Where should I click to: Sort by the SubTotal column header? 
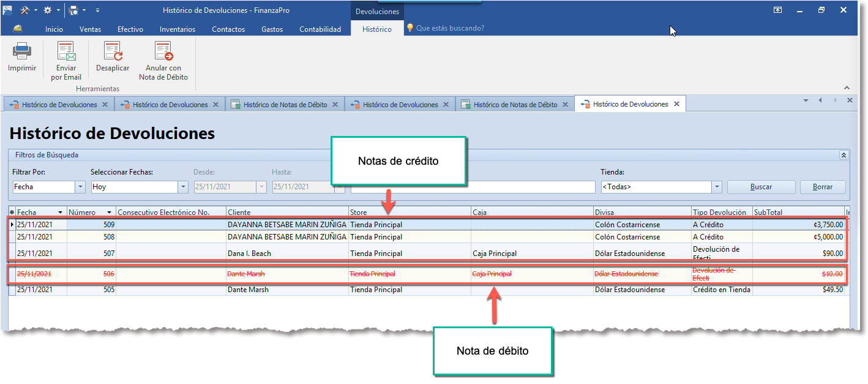point(798,213)
